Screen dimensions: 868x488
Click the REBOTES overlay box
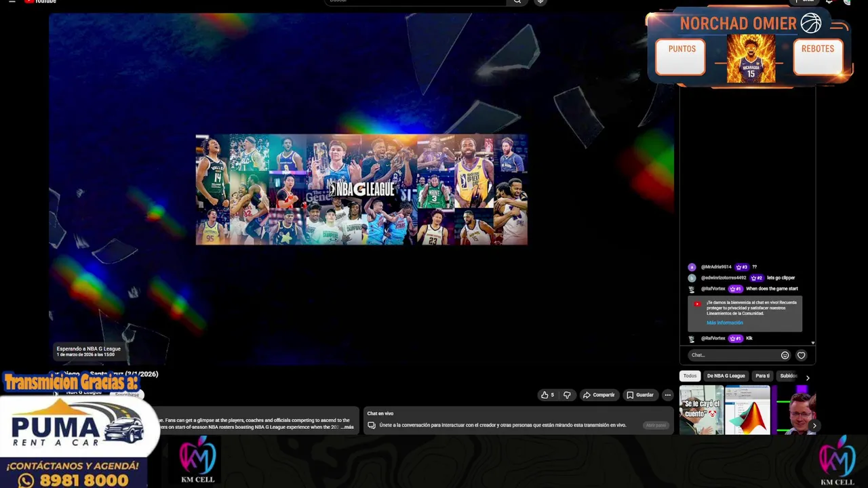(x=818, y=57)
